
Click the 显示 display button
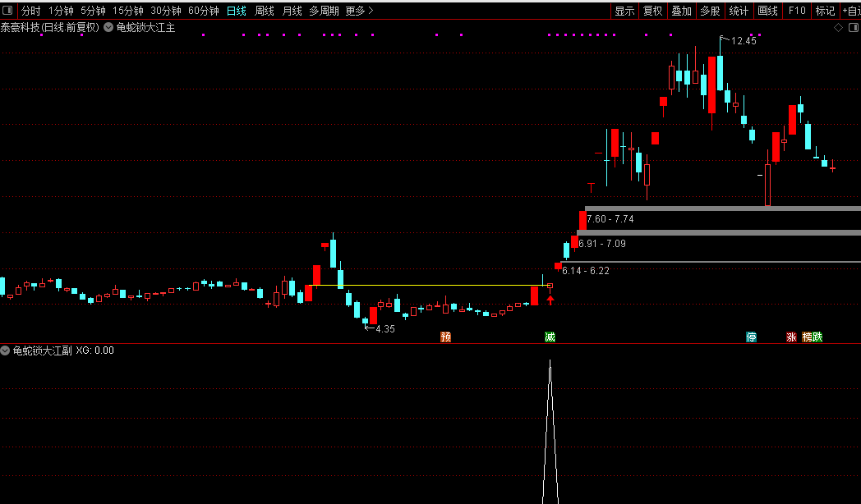[624, 11]
